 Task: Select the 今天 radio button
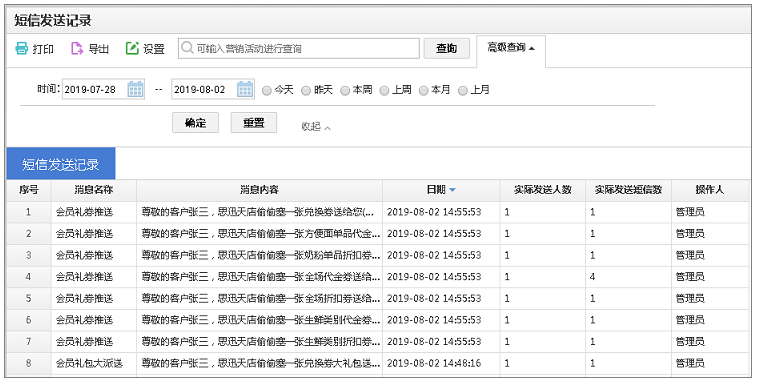point(267,91)
